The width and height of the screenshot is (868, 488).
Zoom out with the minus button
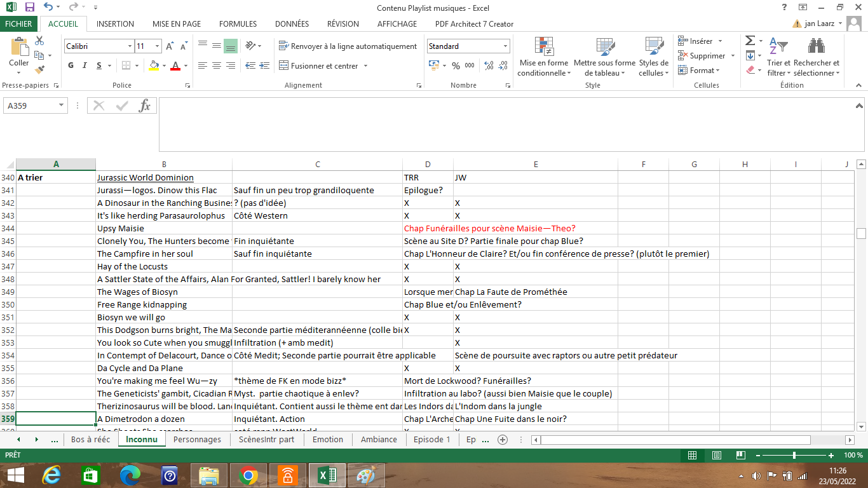click(x=757, y=456)
